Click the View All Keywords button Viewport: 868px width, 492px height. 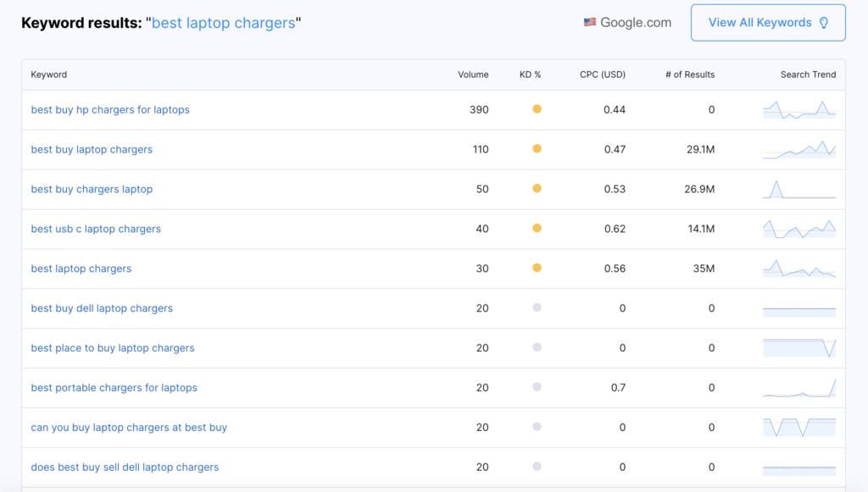pos(768,23)
